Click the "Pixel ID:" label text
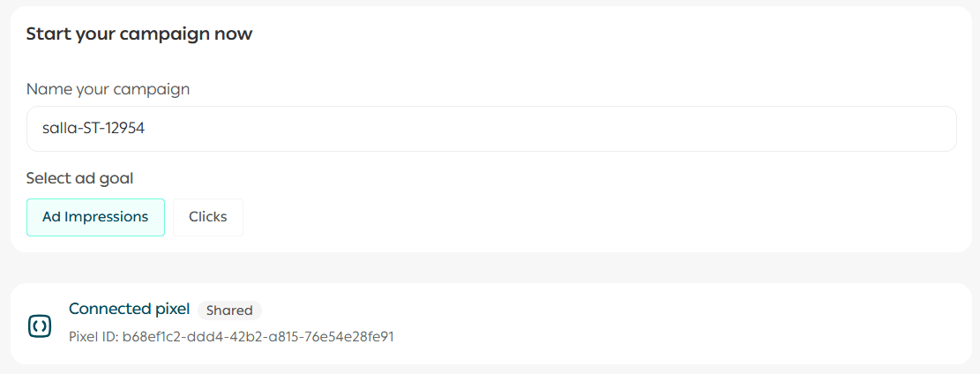The width and height of the screenshot is (980, 374). [94, 336]
